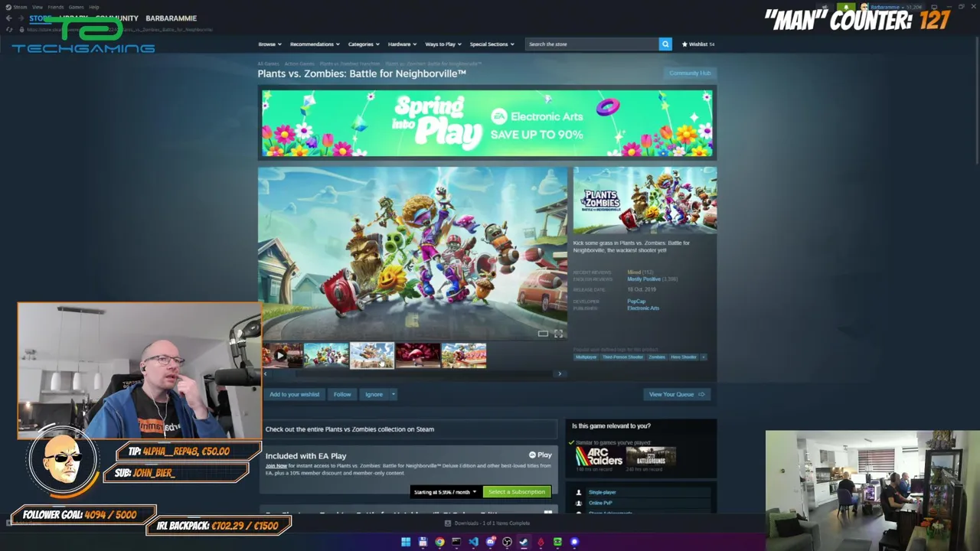Viewport: 980px width, 551px height.
Task: Open the Help menu
Action: click(x=93, y=7)
